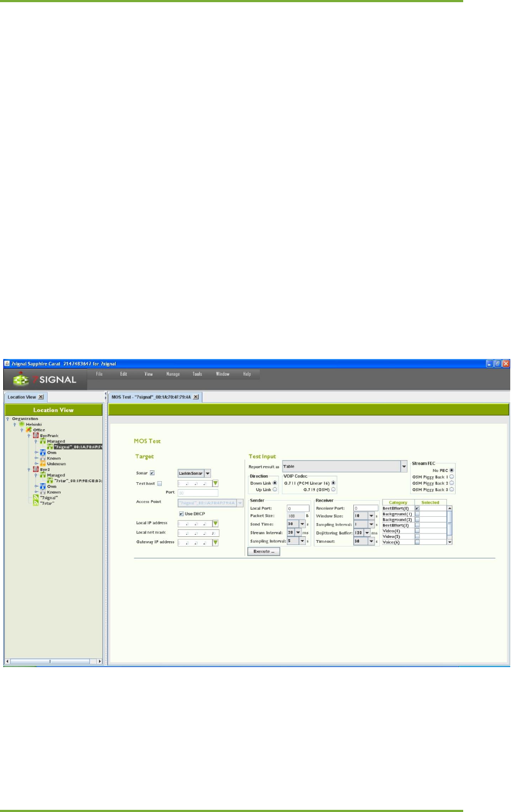Open the Window menu
This screenshot has height=812, width=520.
click(222, 374)
